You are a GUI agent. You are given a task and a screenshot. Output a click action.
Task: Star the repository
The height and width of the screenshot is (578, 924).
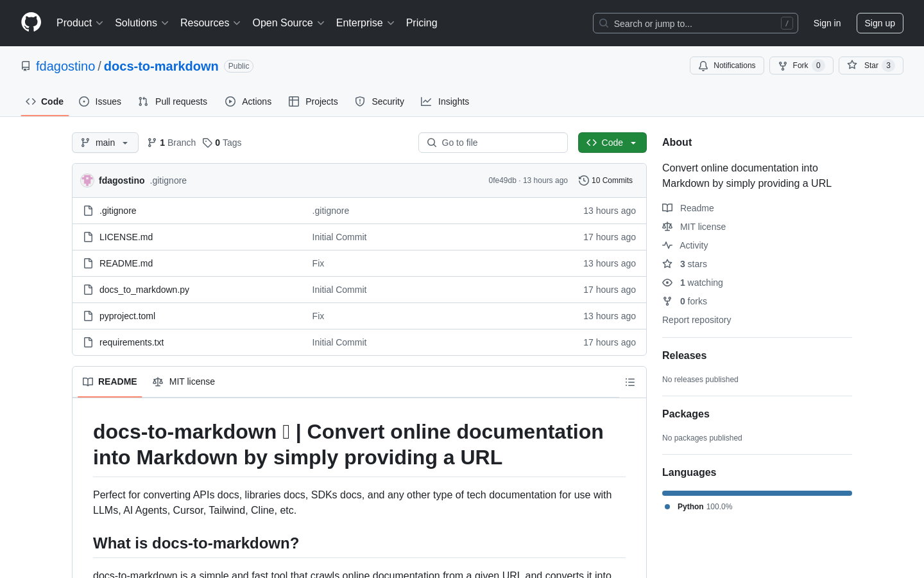tap(871, 66)
